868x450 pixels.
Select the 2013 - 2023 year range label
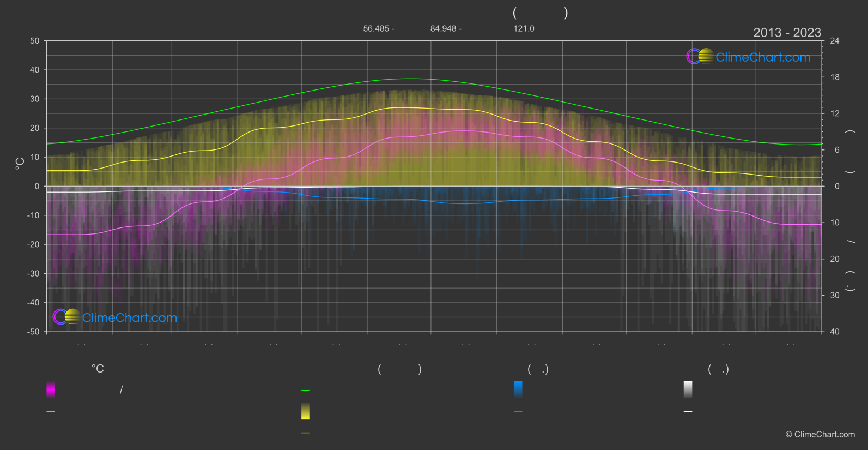(787, 33)
